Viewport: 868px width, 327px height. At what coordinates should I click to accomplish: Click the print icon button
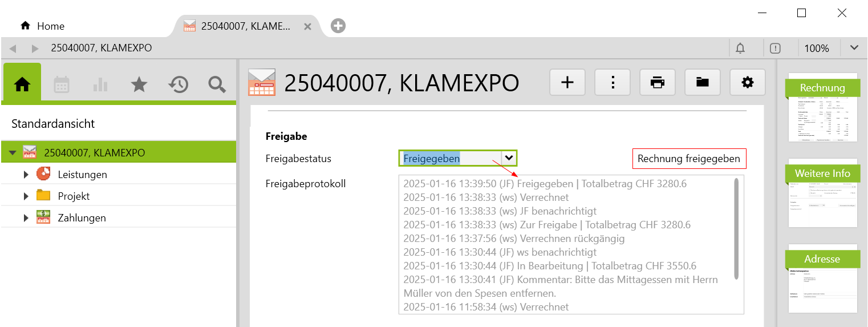tap(658, 83)
